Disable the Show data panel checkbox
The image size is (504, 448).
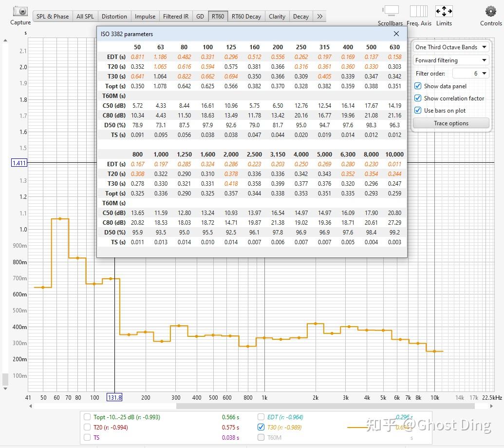[x=418, y=86]
